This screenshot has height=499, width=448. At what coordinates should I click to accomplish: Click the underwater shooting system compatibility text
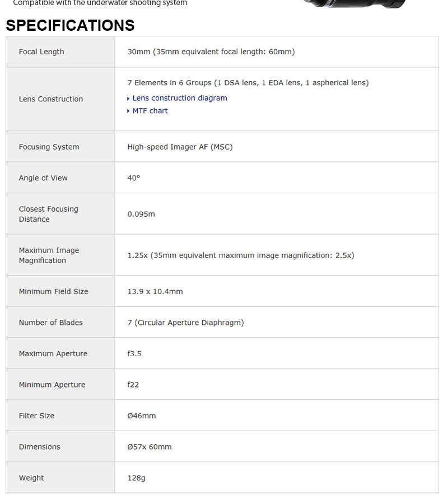[100, 3]
